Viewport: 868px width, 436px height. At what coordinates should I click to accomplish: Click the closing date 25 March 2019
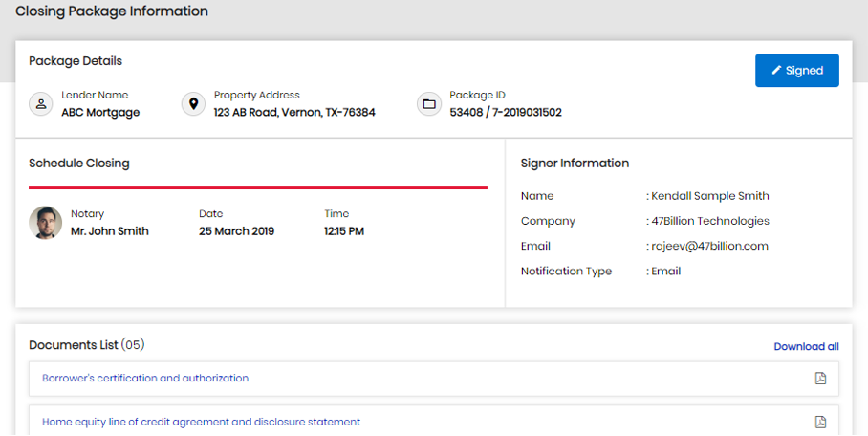click(x=236, y=231)
